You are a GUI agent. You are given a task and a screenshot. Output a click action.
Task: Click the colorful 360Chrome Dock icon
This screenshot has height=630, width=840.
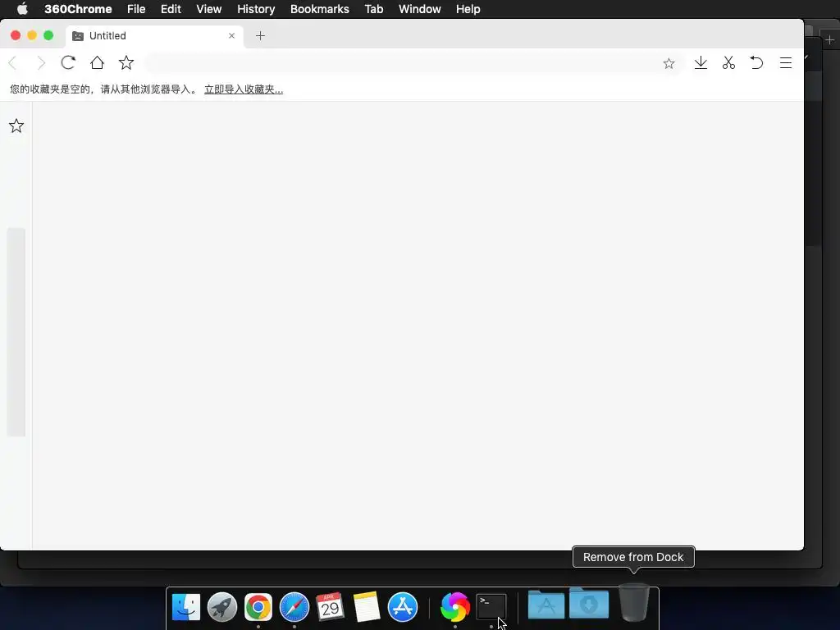coord(454,607)
